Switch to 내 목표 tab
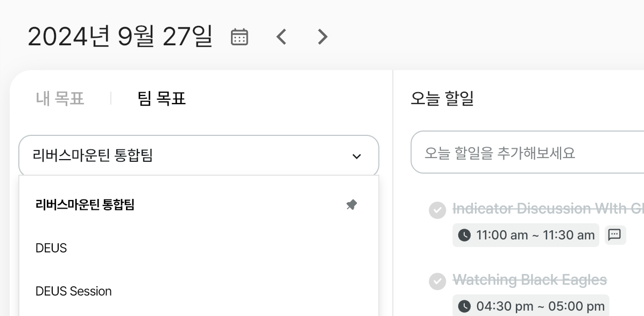This screenshot has height=316, width=644. pos(60,98)
